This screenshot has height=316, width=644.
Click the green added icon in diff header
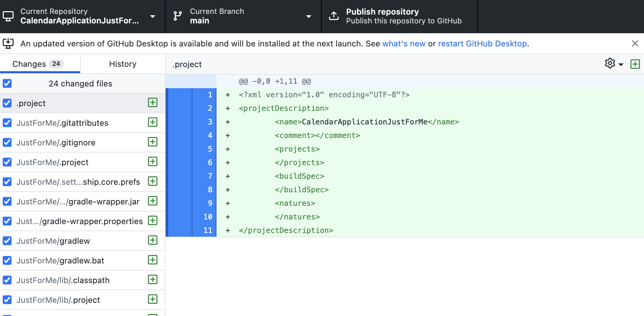(635, 64)
